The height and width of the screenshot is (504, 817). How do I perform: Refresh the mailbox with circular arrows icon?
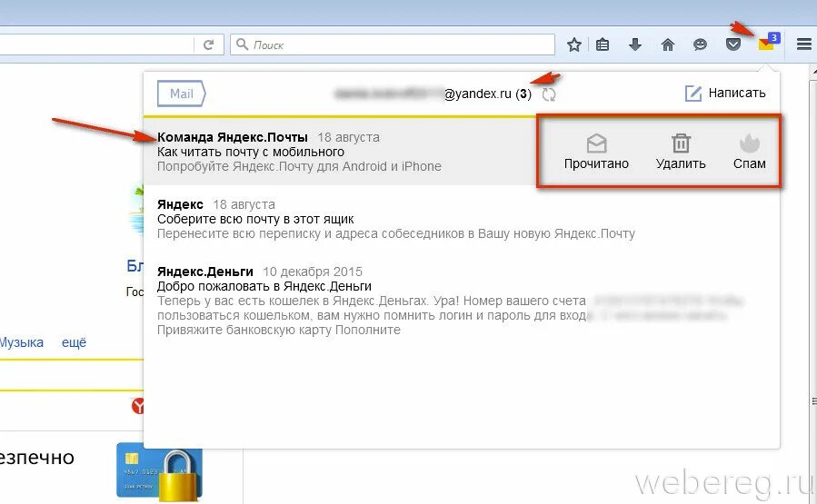point(549,94)
